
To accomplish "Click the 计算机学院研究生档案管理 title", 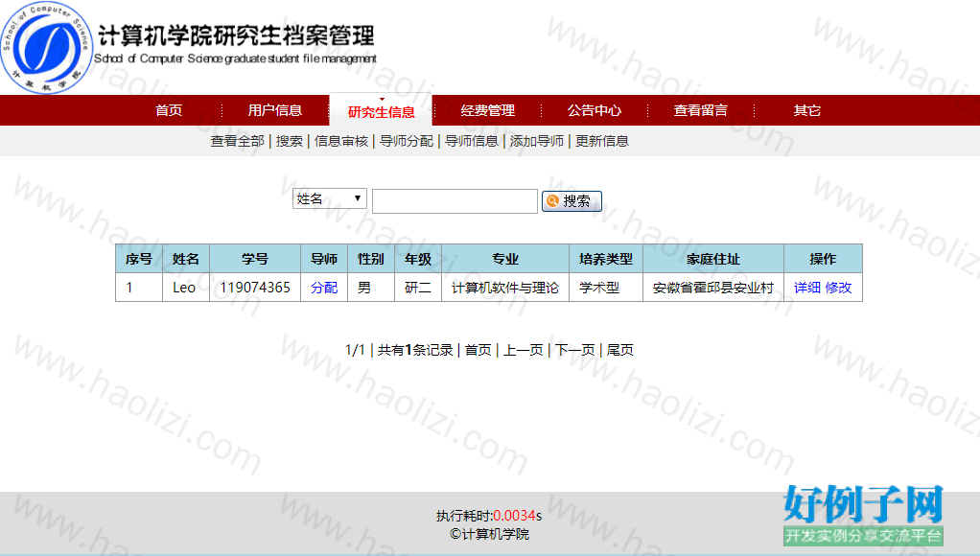I will click(x=237, y=35).
